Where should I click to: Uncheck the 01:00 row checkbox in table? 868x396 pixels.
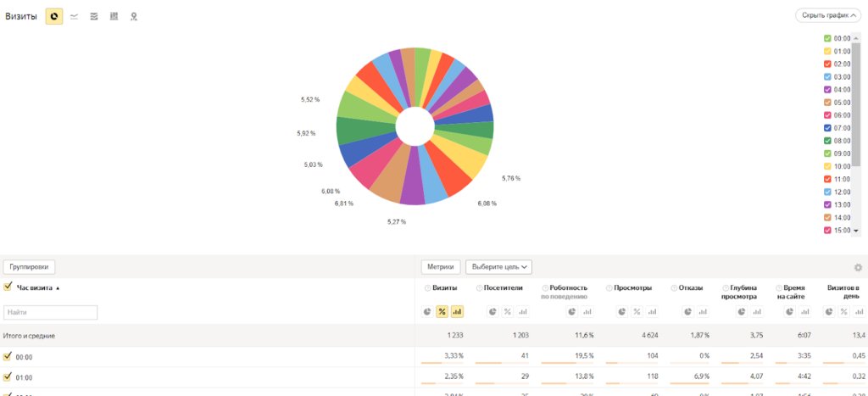(8, 376)
